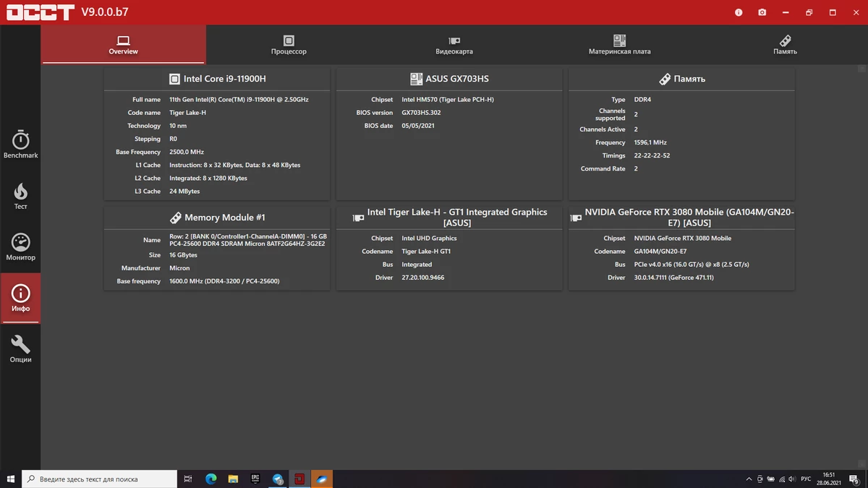Viewport: 868px width, 488px height.
Task: Click the RAM icon beside Память card title
Action: pyautogui.click(x=665, y=79)
